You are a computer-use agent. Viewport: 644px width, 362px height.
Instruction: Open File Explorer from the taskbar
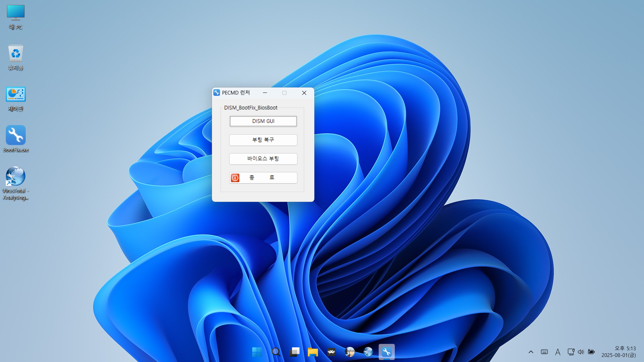[x=313, y=352]
